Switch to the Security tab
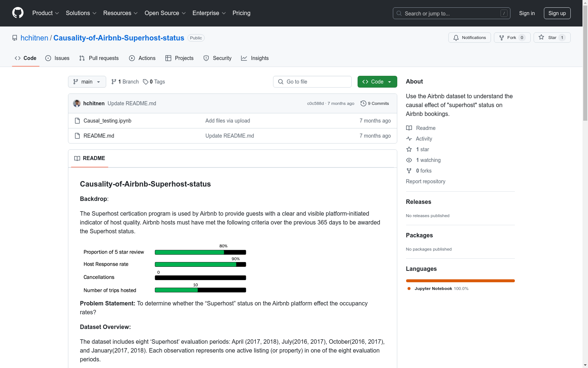 pyautogui.click(x=218, y=58)
